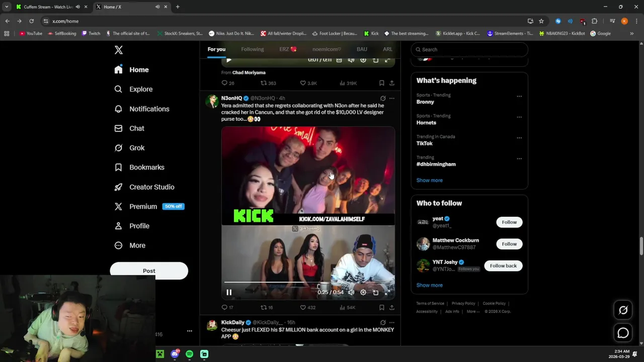Open account menu three dots

point(190,331)
